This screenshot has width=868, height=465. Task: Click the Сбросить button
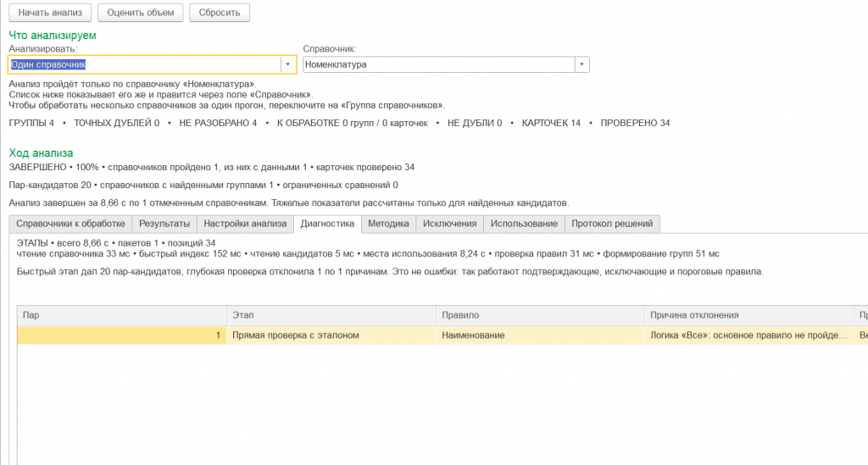point(220,13)
